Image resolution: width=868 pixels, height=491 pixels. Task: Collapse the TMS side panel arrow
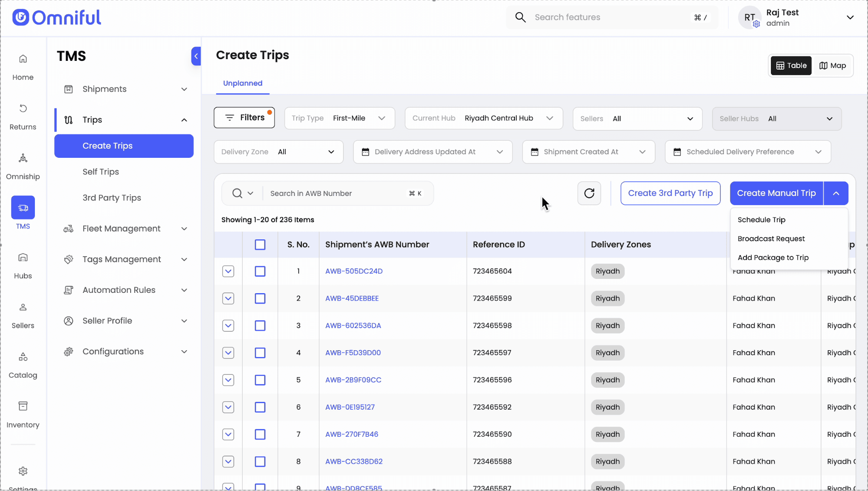pos(196,56)
